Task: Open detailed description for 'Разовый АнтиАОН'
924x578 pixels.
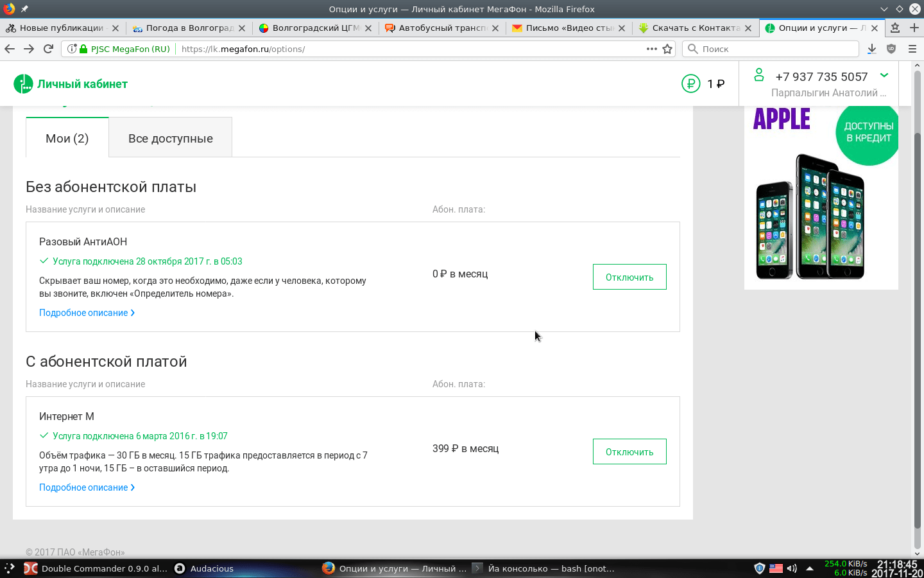Action: click(x=87, y=313)
